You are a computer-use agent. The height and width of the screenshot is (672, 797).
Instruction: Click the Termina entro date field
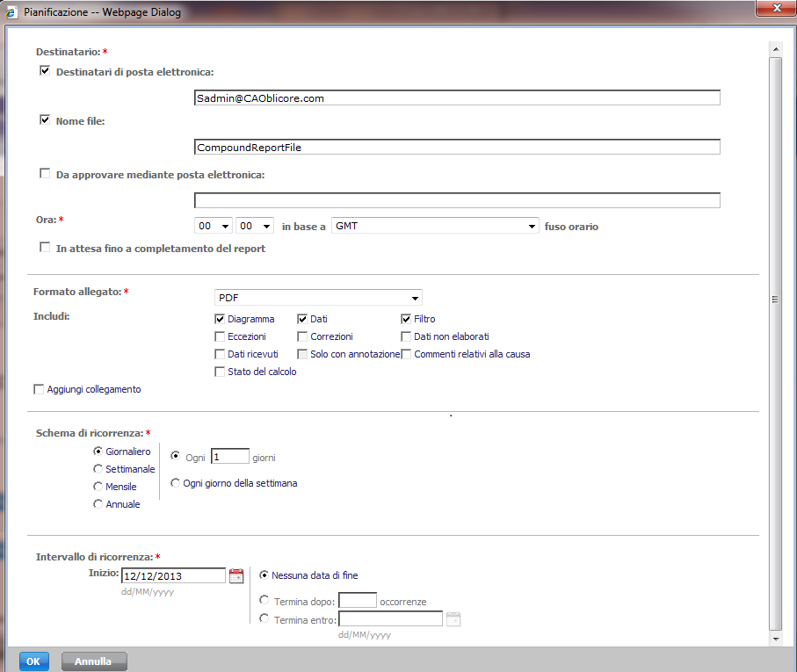point(390,618)
